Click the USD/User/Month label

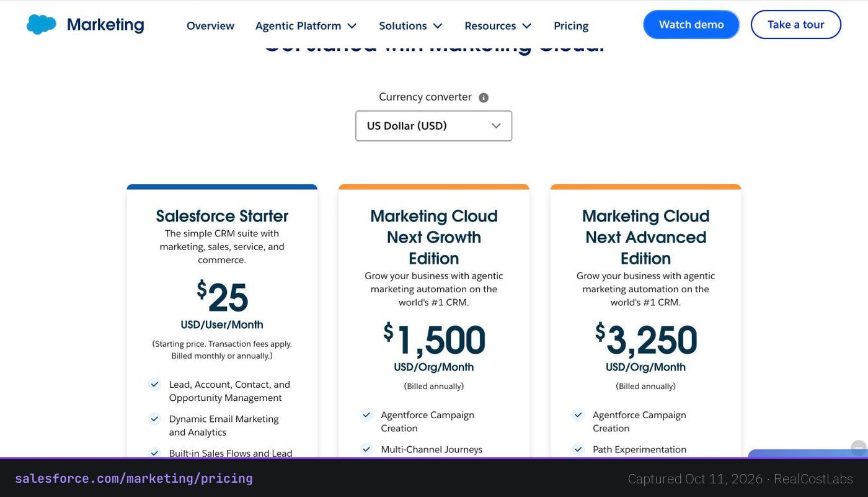tap(222, 325)
